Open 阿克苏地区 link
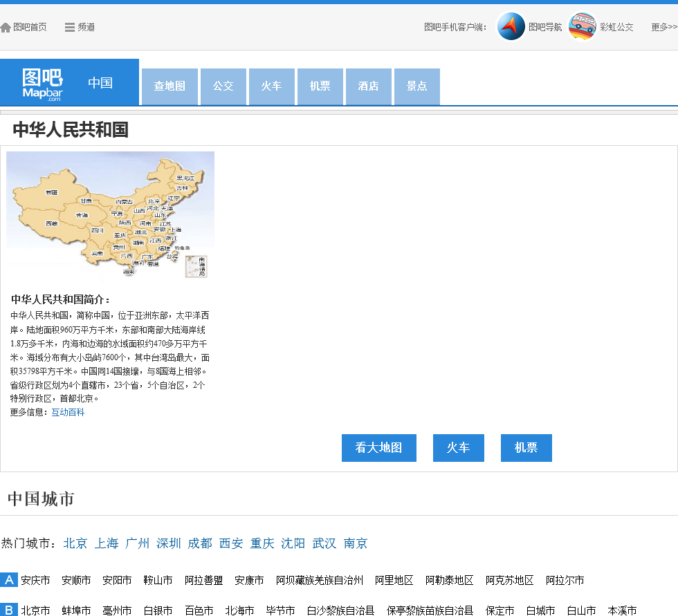Viewport: 678px width, 616px height. click(x=509, y=580)
